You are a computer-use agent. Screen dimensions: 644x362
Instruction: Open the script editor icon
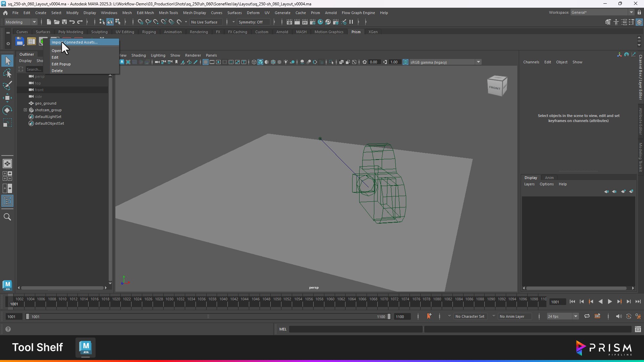tap(638, 329)
